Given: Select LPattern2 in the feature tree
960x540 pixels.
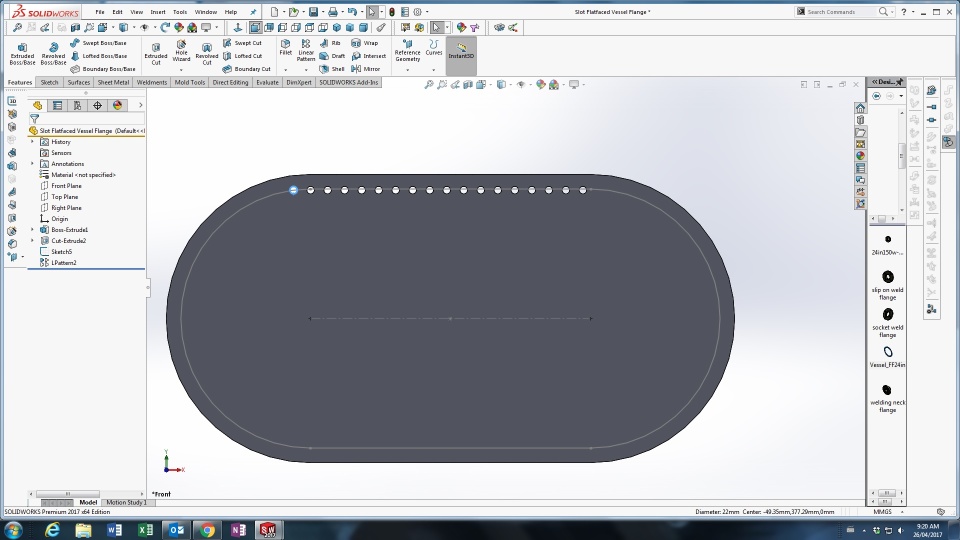Looking at the screenshot, I should click(58, 263).
